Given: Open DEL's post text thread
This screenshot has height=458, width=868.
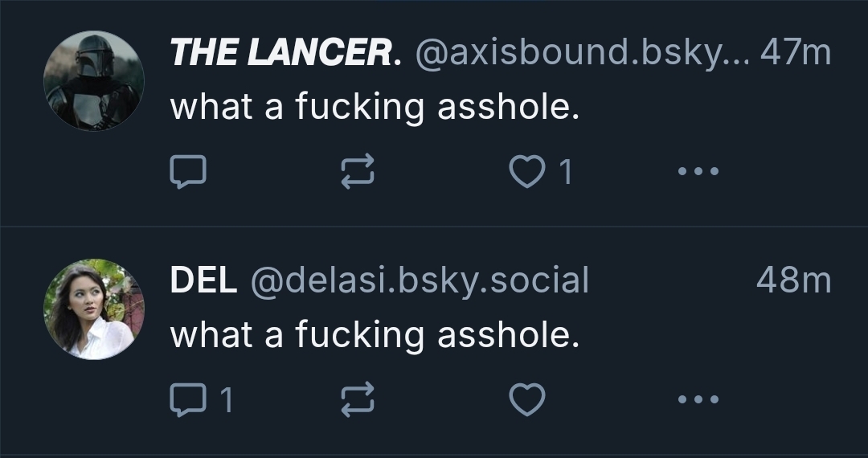Looking at the screenshot, I should 375,334.
